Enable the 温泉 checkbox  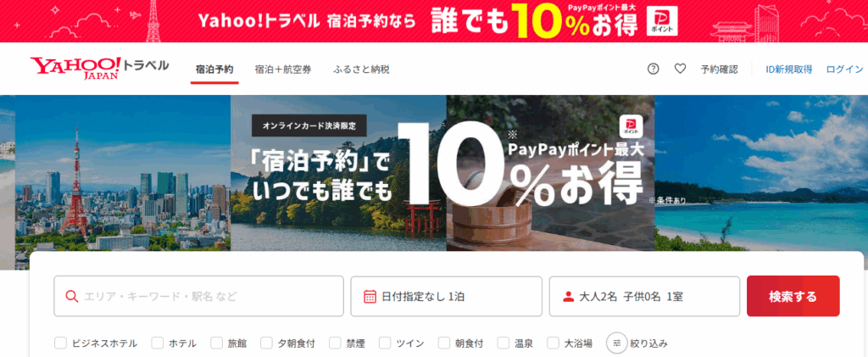[x=504, y=343]
